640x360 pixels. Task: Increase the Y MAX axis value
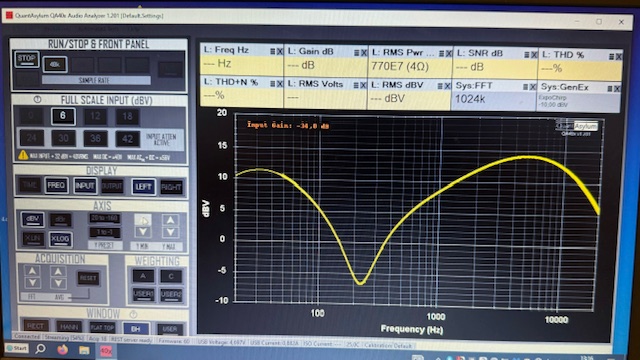tap(170, 220)
